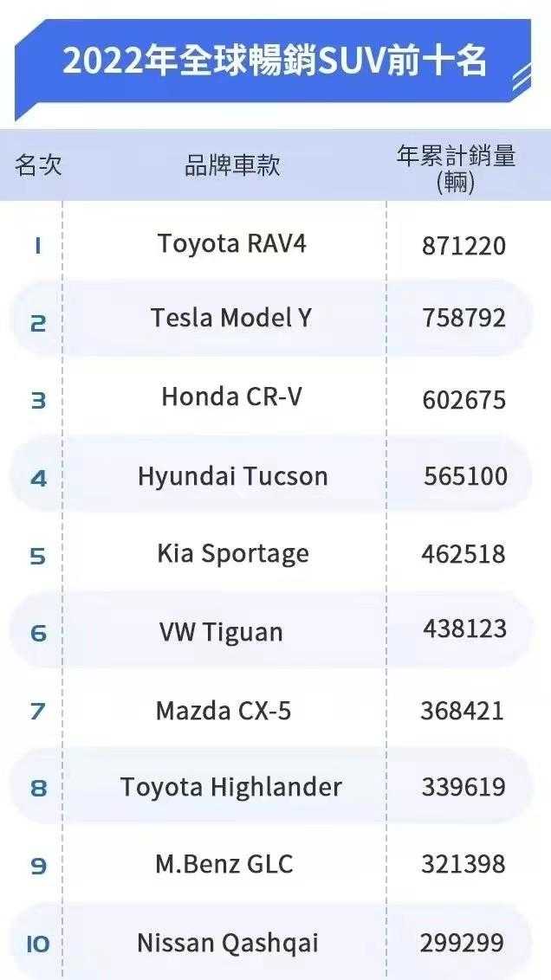Click on Mazda CX-5 text
Image resolution: width=551 pixels, height=980 pixels.
pyautogui.click(x=224, y=711)
